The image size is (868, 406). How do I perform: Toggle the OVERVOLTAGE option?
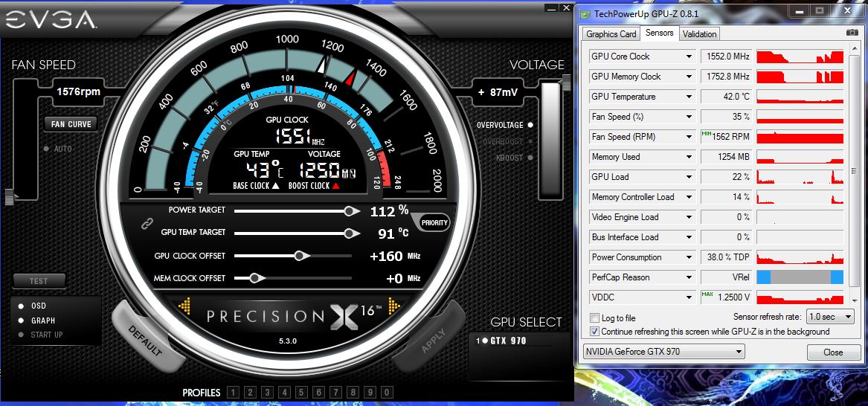click(530, 125)
